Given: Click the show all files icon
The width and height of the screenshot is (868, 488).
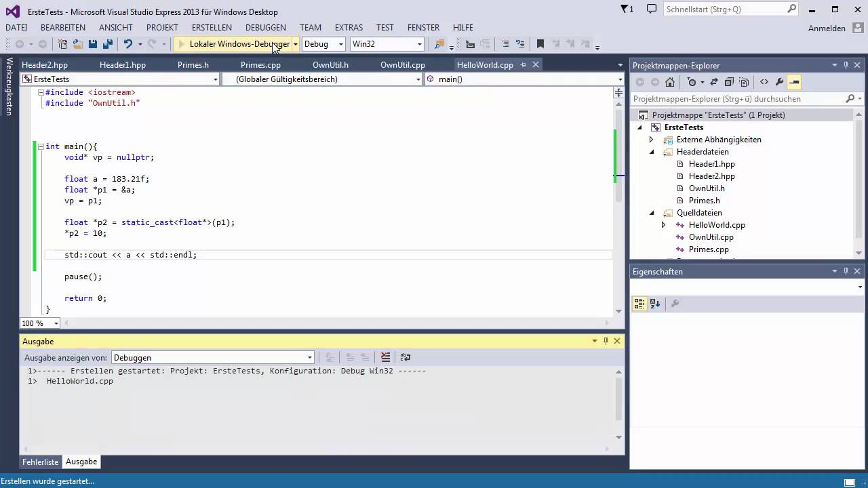Looking at the screenshot, I should [744, 82].
